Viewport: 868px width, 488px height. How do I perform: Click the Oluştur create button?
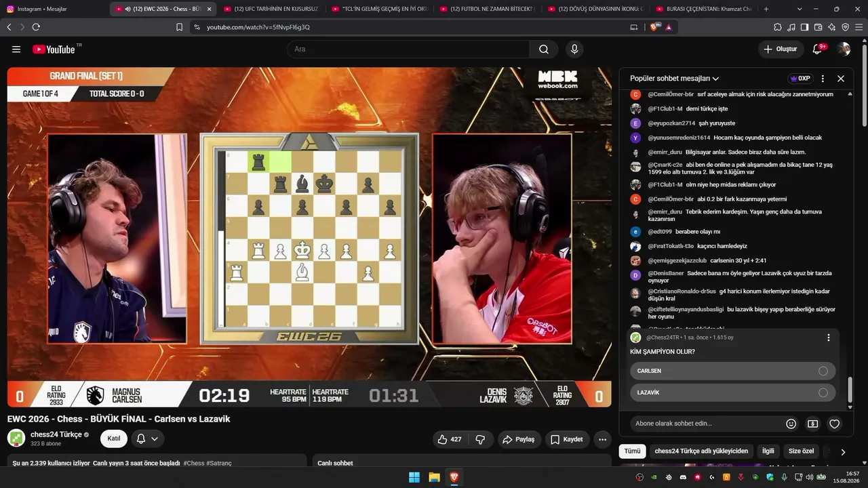[x=781, y=49]
